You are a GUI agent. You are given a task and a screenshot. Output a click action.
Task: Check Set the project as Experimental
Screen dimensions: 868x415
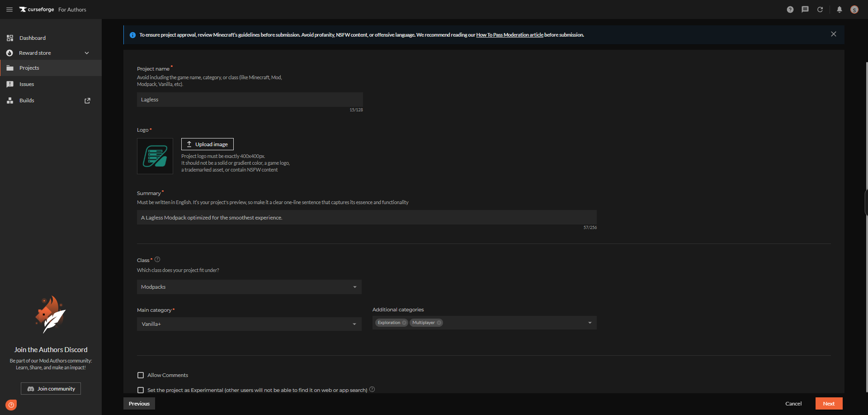coord(141,390)
